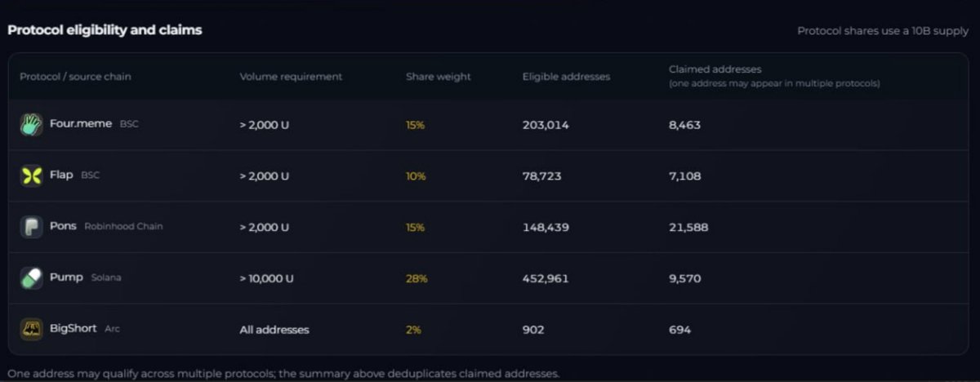This screenshot has height=382, width=980.
Task: Click the Protocol / source chain column header
Action: coord(75,77)
